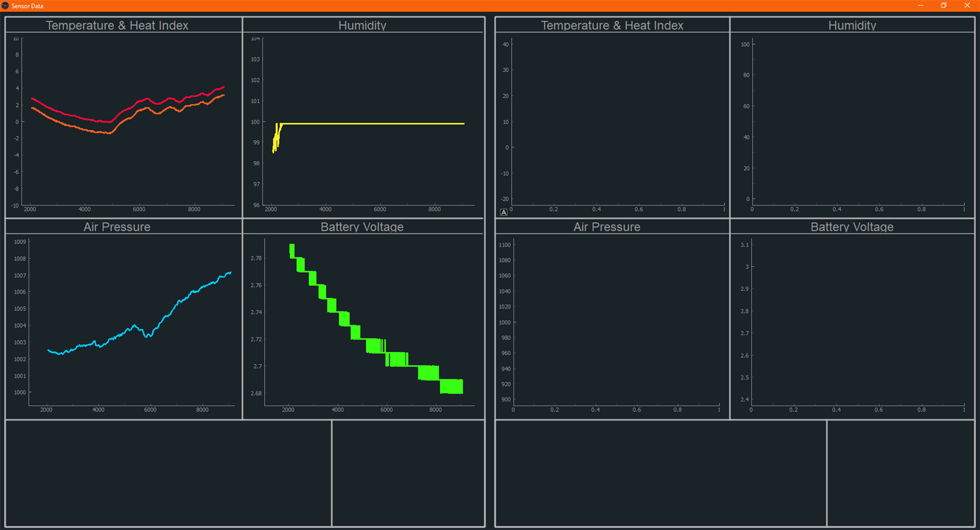Restore down the Sensor Data window

click(x=943, y=5)
